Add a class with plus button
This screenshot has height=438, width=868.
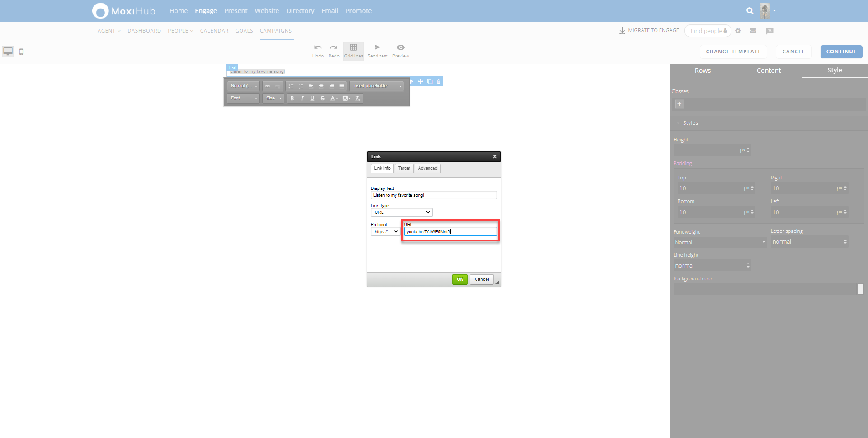tap(679, 104)
